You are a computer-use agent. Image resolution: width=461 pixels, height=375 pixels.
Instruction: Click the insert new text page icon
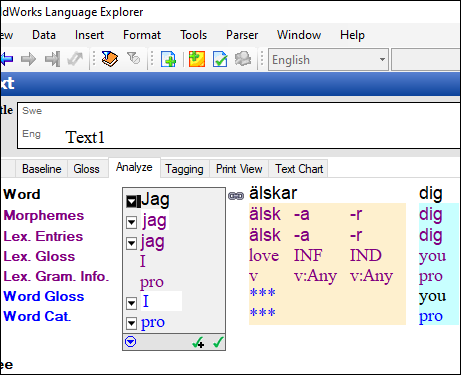click(169, 59)
